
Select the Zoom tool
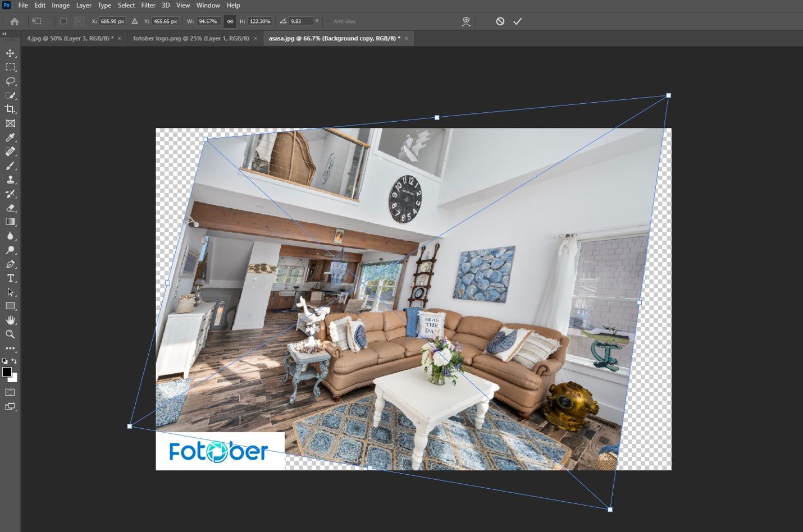click(x=10, y=334)
